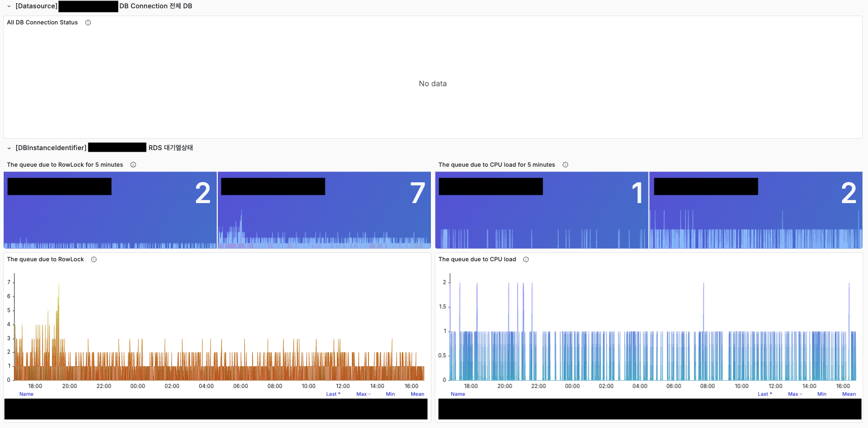Open The queue due to CPU load panel title
This screenshot has height=428, width=868.
(477, 260)
